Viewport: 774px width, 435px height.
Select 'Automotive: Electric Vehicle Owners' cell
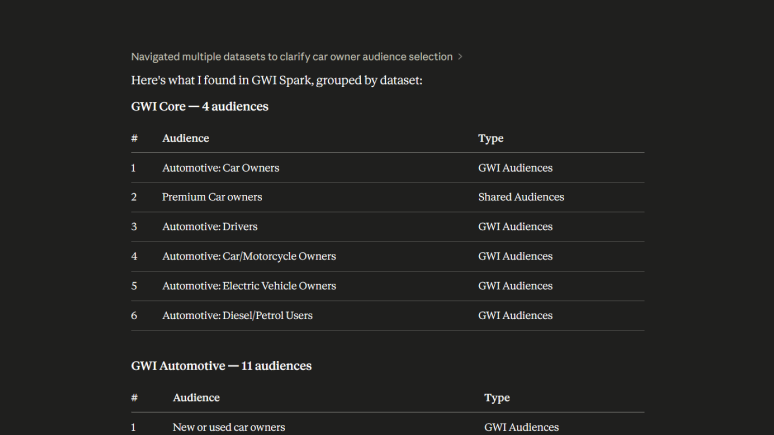click(x=249, y=286)
